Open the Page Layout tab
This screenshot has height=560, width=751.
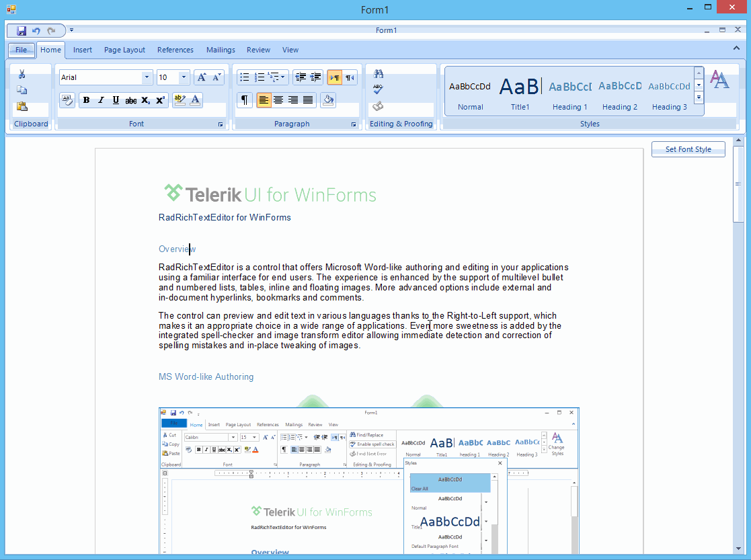124,50
